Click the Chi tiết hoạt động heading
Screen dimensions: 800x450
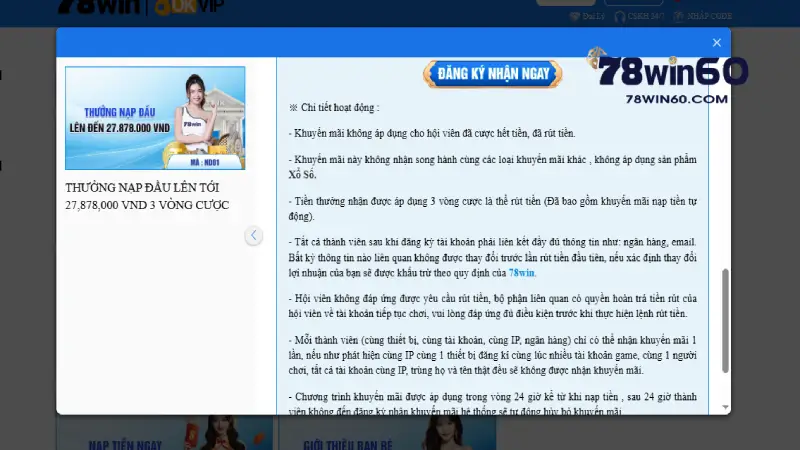[334, 108]
